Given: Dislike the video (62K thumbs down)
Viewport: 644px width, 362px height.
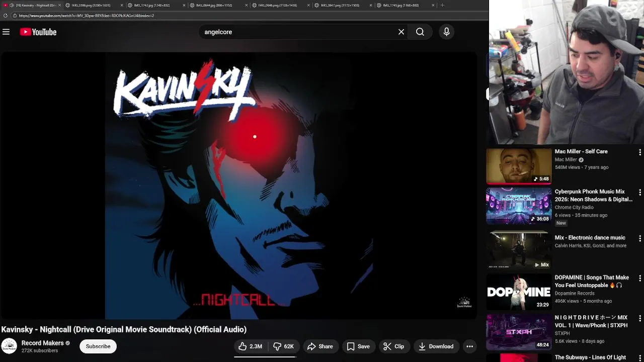Looking at the screenshot, I should click(x=283, y=346).
